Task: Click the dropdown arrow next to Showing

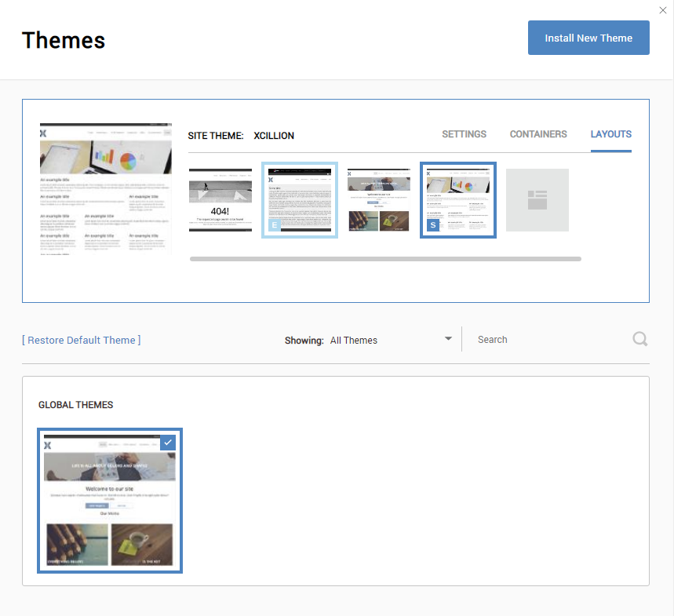Action: coord(448,339)
